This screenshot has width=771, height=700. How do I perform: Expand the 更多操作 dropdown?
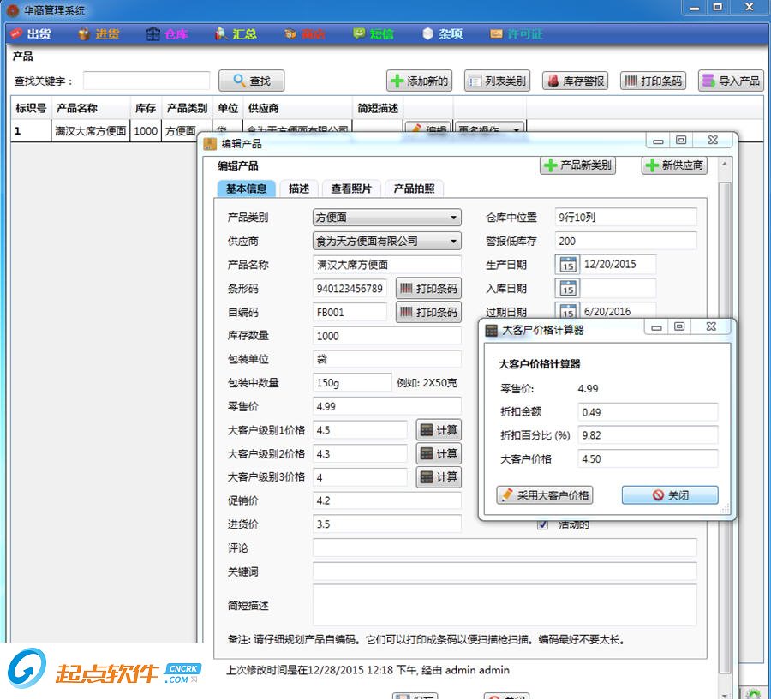[x=490, y=128]
